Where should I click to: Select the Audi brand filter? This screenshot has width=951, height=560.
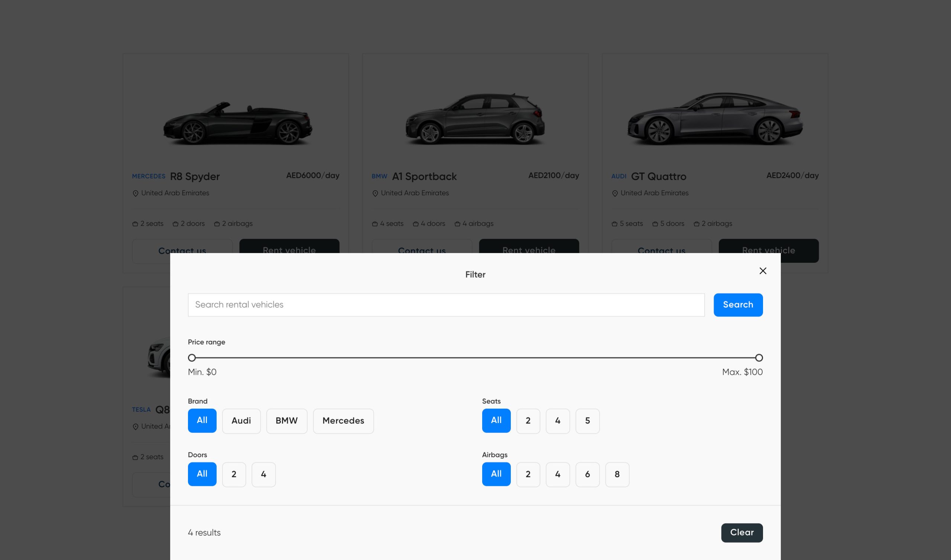pyautogui.click(x=241, y=421)
